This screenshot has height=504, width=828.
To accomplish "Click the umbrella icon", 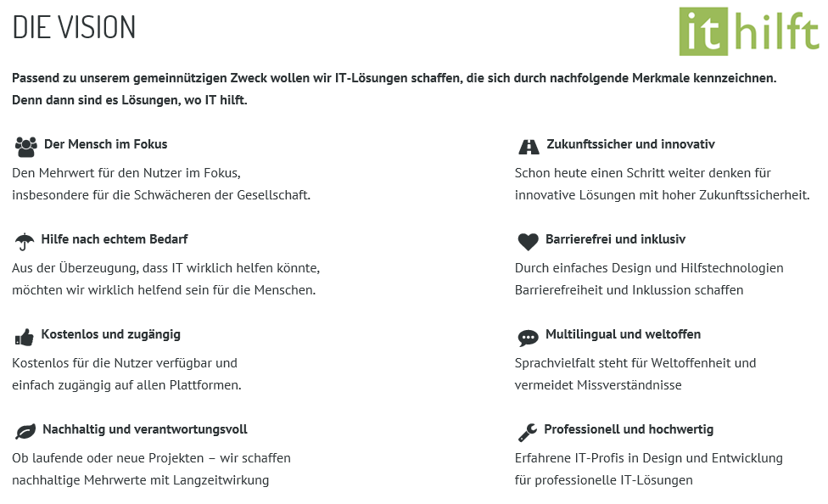I will point(24,242).
